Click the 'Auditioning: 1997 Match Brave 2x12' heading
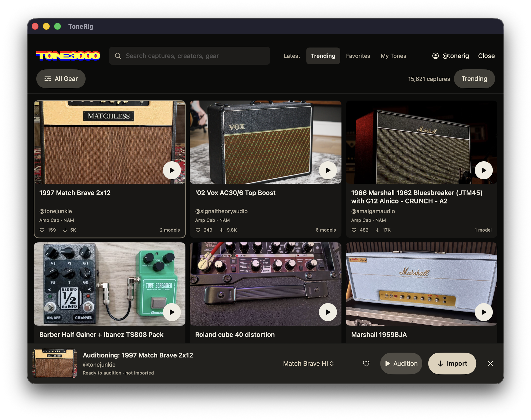 coord(138,355)
